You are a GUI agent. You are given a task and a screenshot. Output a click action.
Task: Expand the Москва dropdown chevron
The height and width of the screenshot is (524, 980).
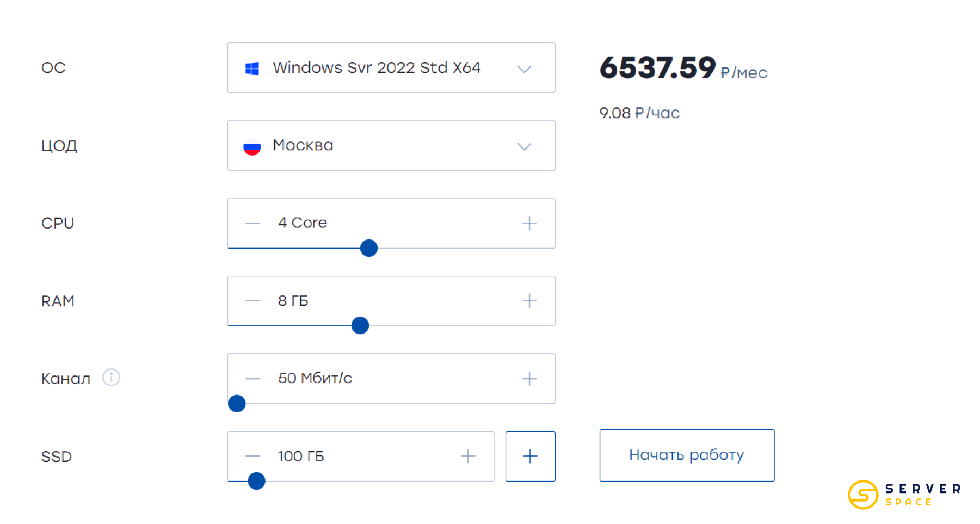click(x=524, y=147)
